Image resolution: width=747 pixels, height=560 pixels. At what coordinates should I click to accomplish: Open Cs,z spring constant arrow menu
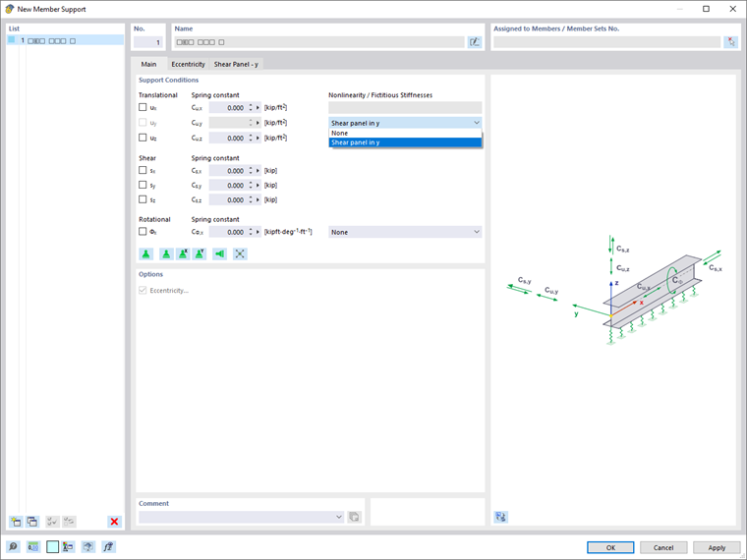click(x=258, y=200)
